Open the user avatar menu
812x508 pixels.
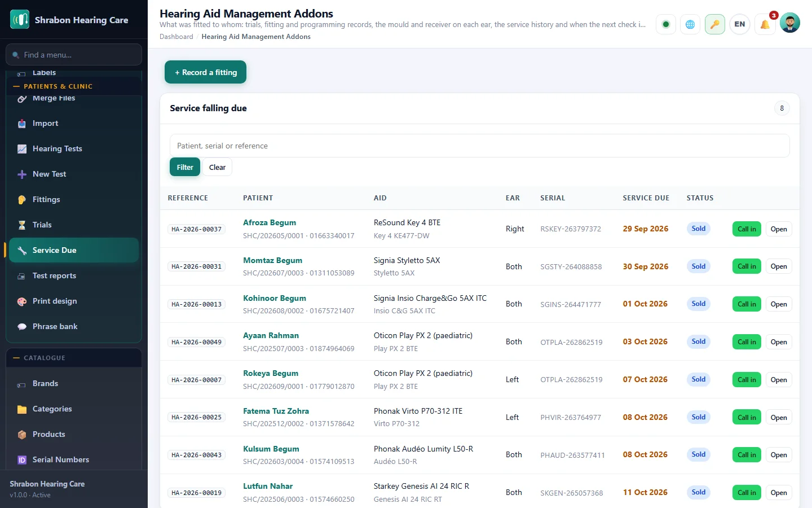[790, 23]
